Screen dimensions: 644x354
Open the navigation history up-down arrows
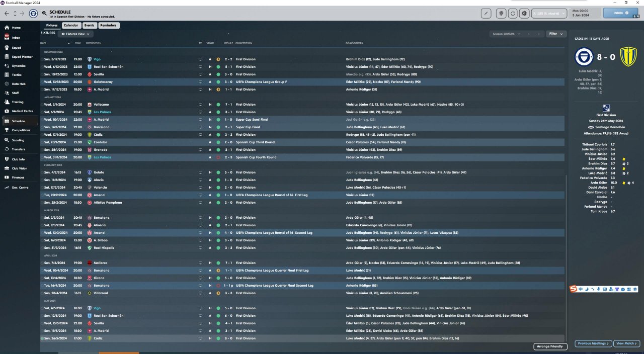coord(15,13)
